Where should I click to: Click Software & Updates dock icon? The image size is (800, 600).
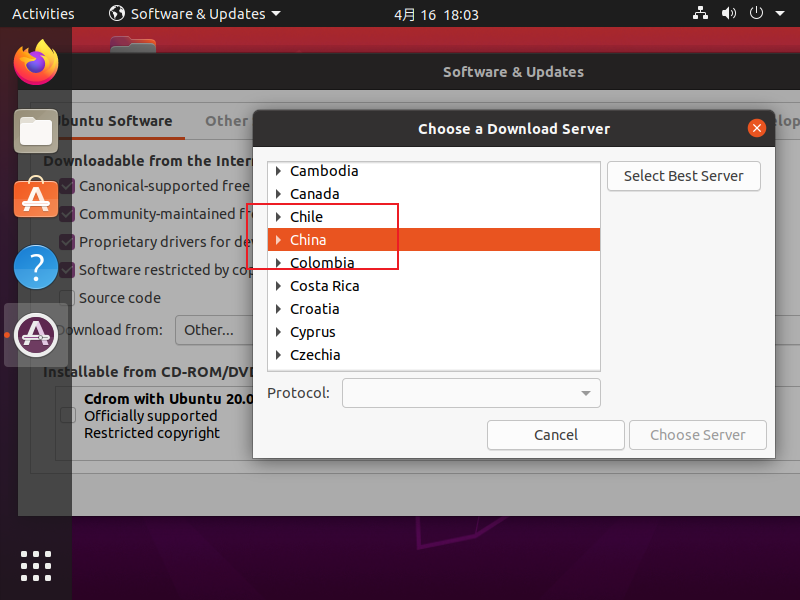click(x=36, y=335)
